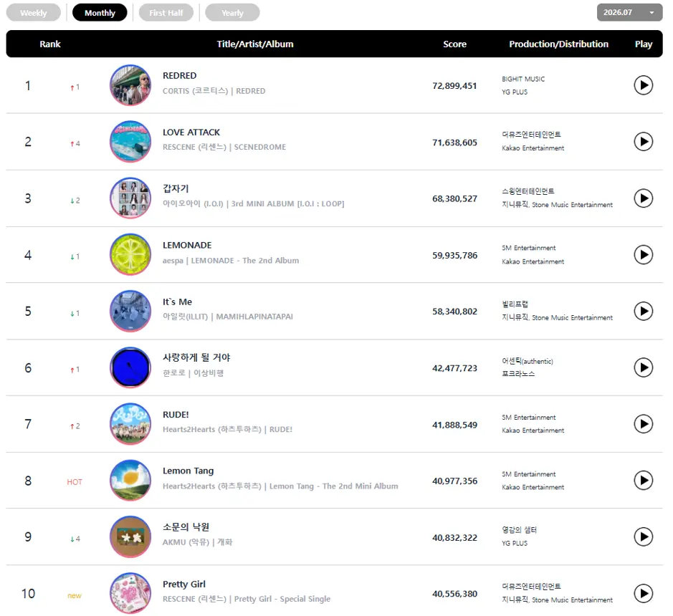Open the REDRED album cover thumbnail
This screenshot has width=673, height=616.
(130, 85)
